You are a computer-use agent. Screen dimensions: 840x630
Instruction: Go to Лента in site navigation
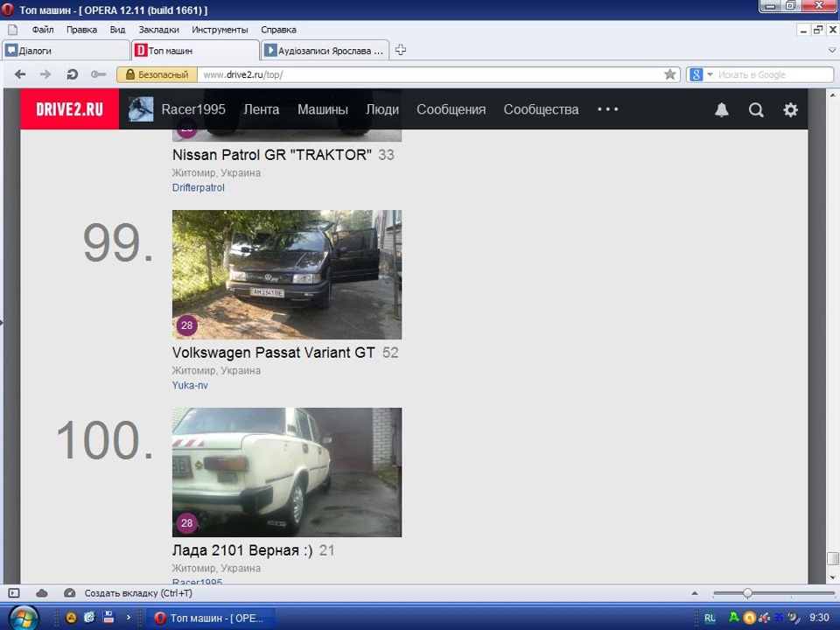(x=262, y=109)
